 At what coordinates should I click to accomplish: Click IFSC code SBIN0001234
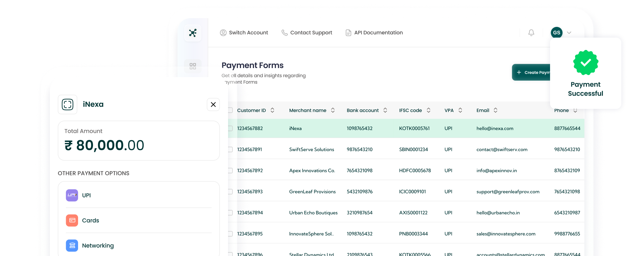(x=413, y=150)
